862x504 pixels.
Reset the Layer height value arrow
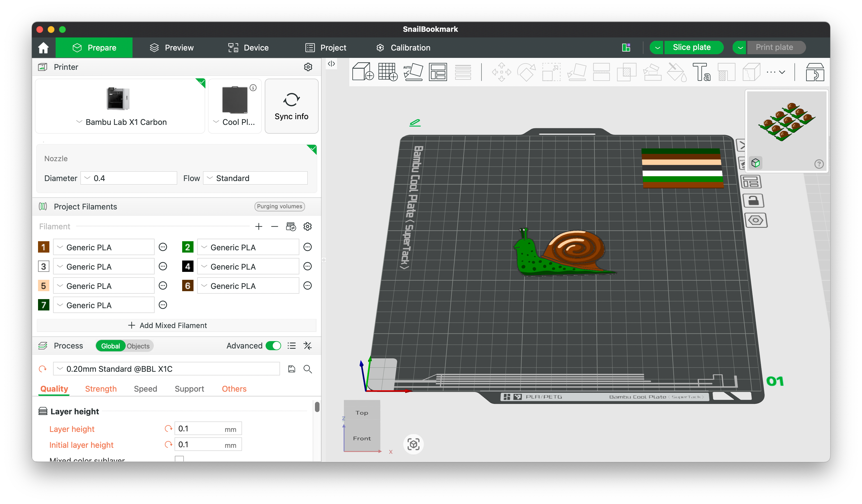click(168, 429)
